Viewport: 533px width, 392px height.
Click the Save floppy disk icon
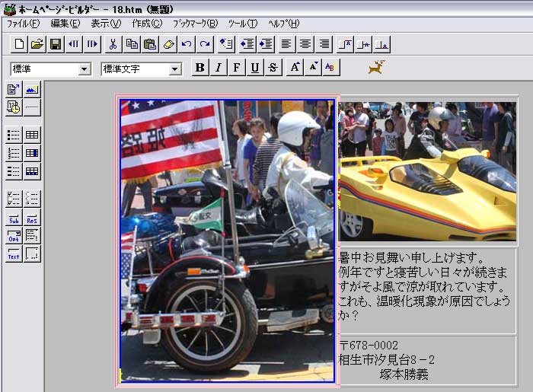[56, 44]
